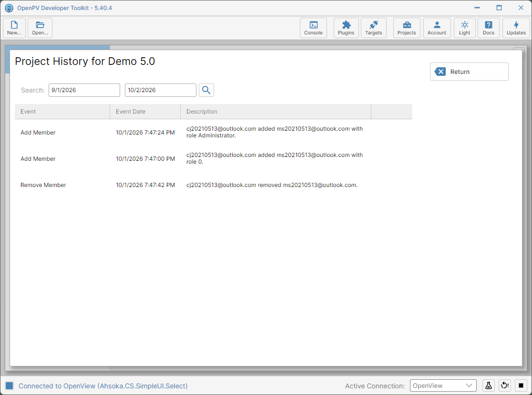Open the Plugins manager

click(346, 28)
